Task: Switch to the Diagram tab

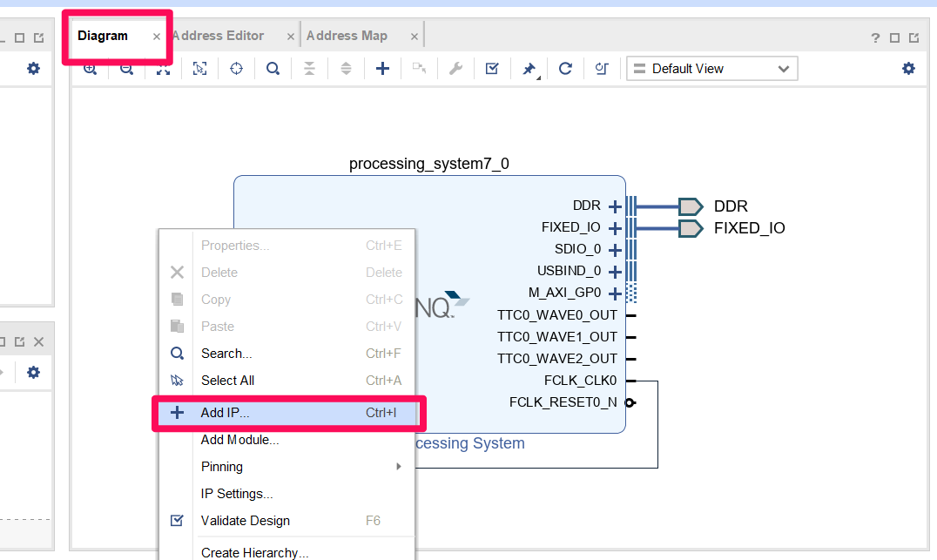Action: [103, 36]
